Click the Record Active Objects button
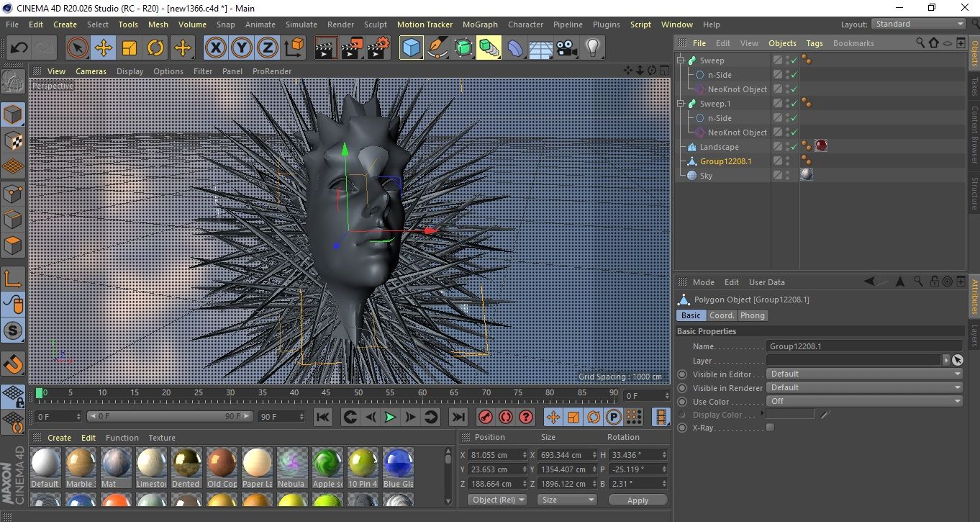Screen dimensions: 980x522 (486, 416)
